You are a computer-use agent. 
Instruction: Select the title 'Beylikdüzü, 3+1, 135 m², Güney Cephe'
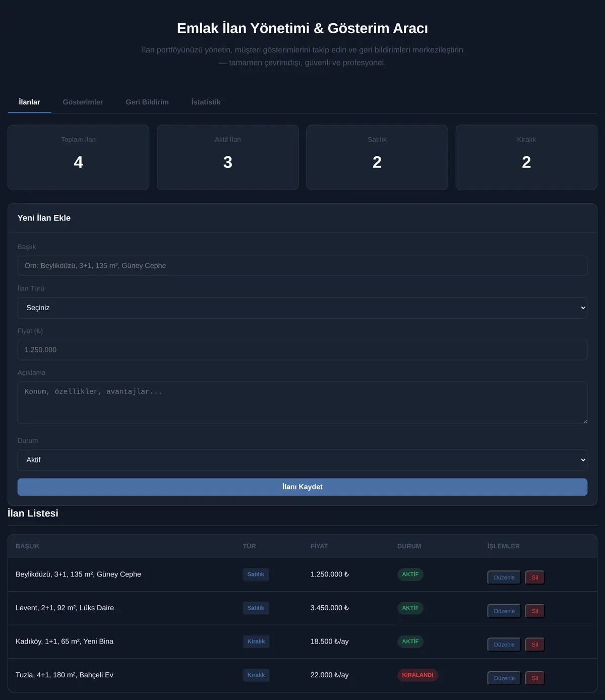[x=78, y=574]
